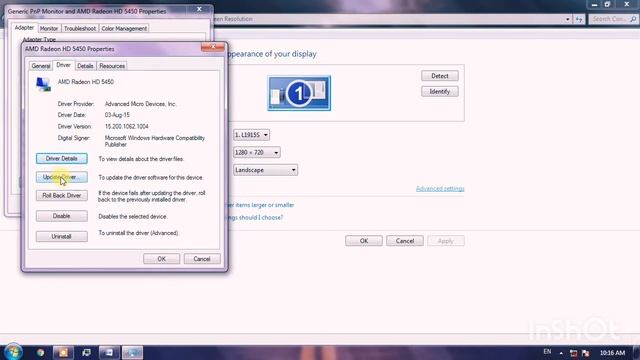The width and height of the screenshot is (640, 360).
Task: Open the Orientation dropdown Landscape
Action: coord(265,170)
